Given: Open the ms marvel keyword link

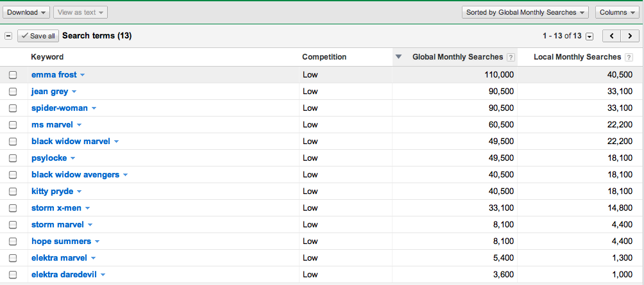Looking at the screenshot, I should [52, 125].
